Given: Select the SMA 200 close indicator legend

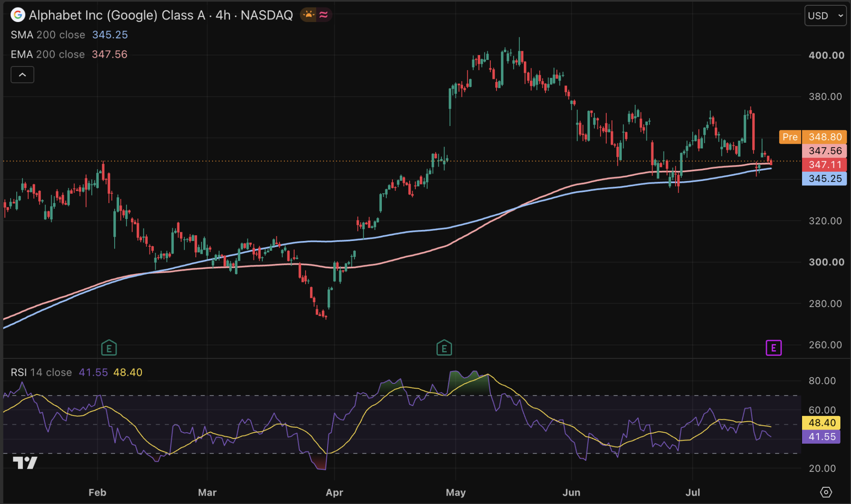Looking at the screenshot, I should click(48, 35).
